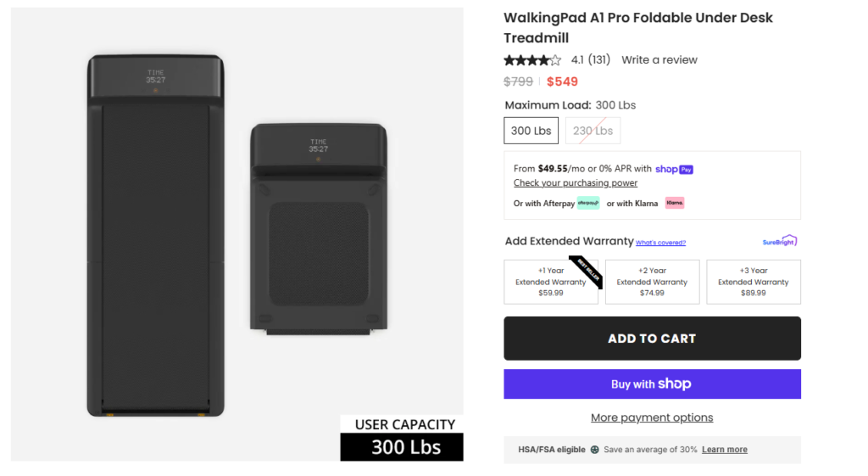
Task: Select the 300 Lbs maximum load option
Action: click(531, 131)
